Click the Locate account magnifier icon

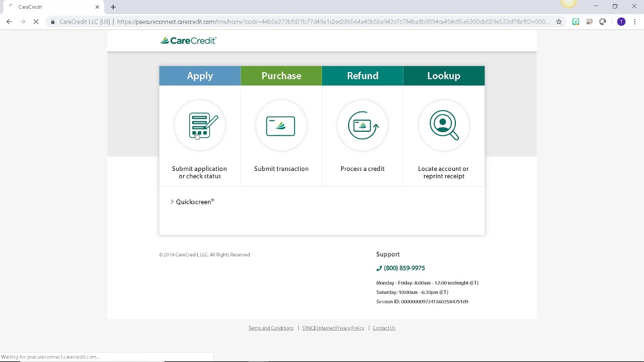(x=444, y=125)
